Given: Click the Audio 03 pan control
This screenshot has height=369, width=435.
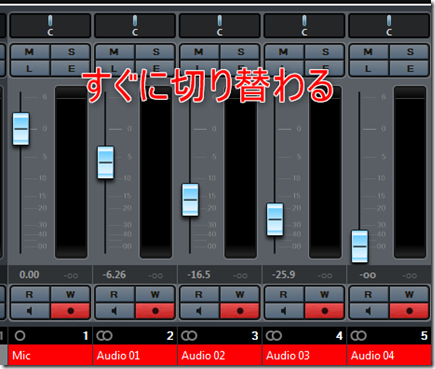Looking at the screenshot, I should pyautogui.click(x=304, y=26).
